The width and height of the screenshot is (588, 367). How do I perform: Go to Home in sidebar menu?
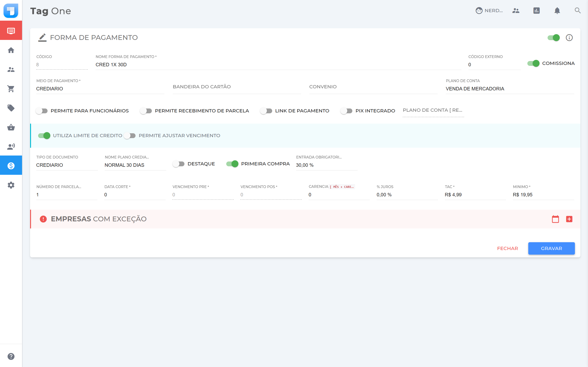tap(11, 50)
